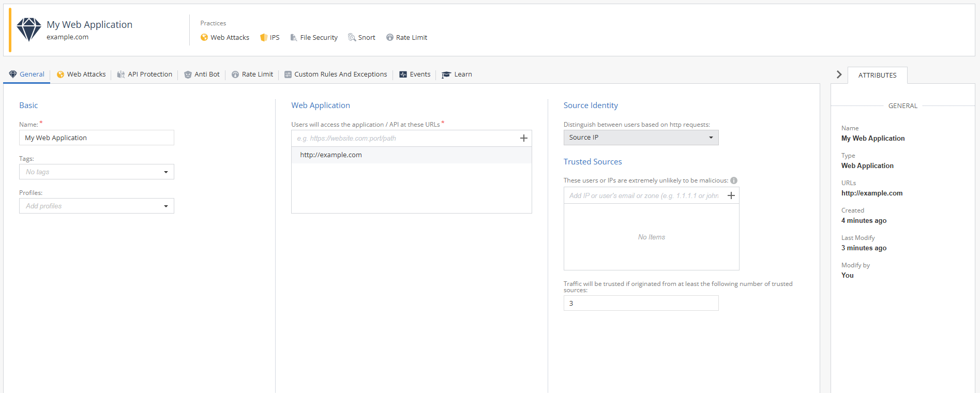Click the Rate Limit practice icon
The height and width of the screenshot is (393, 980).
(x=390, y=38)
